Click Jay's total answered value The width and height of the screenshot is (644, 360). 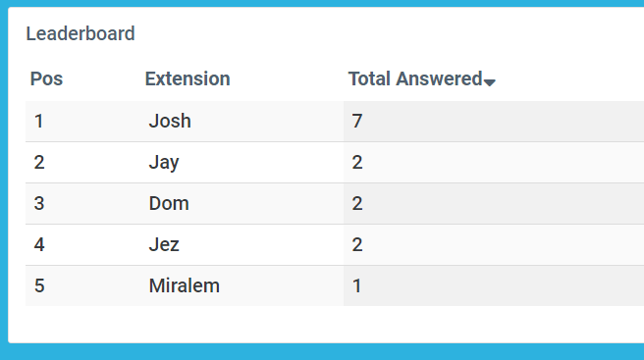tap(357, 163)
